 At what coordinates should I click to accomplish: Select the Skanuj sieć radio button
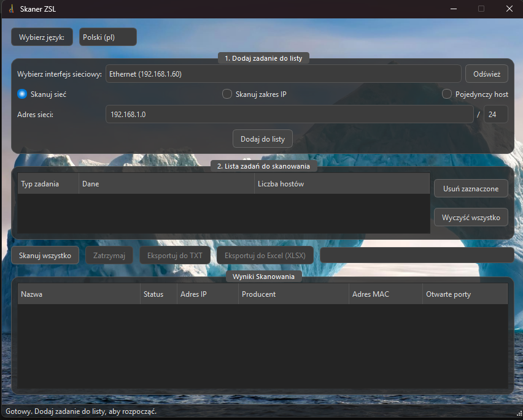tap(22, 94)
